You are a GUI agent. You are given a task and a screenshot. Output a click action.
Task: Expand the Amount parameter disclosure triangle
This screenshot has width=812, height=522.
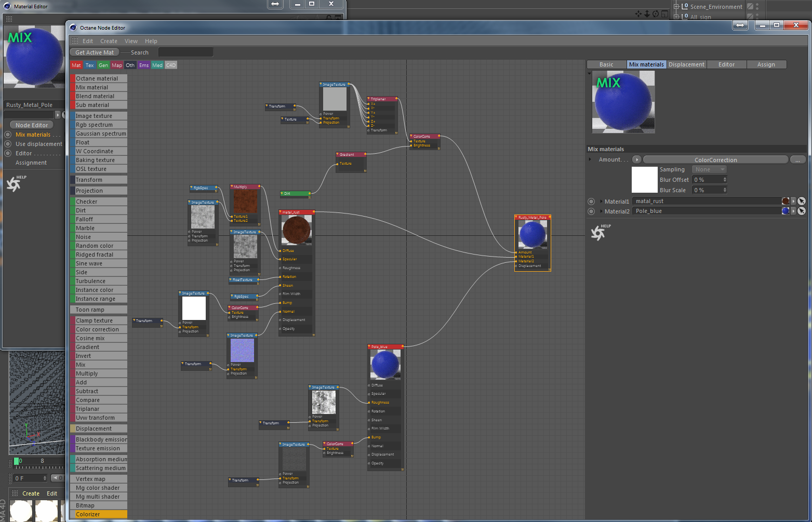click(x=590, y=159)
